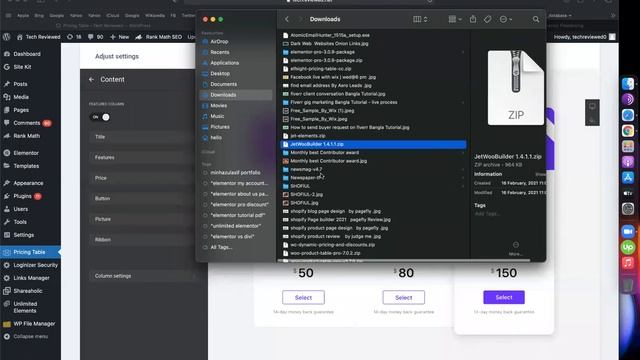Open Finder group-by grid dropdown
The width and height of the screenshot is (640, 360).
point(455,19)
